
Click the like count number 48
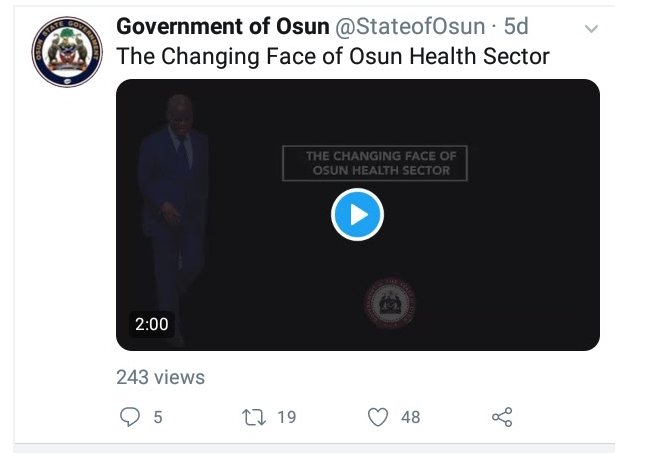(x=410, y=417)
